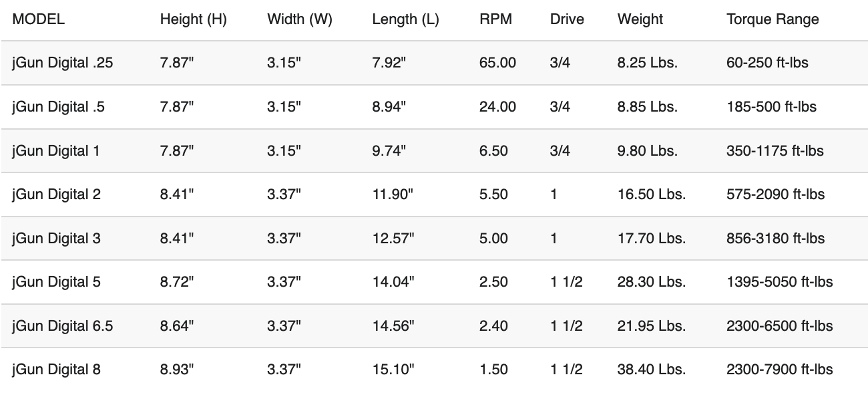Click the 65.00 RPM value
Viewport: 868px width, 401px height.
pos(497,63)
